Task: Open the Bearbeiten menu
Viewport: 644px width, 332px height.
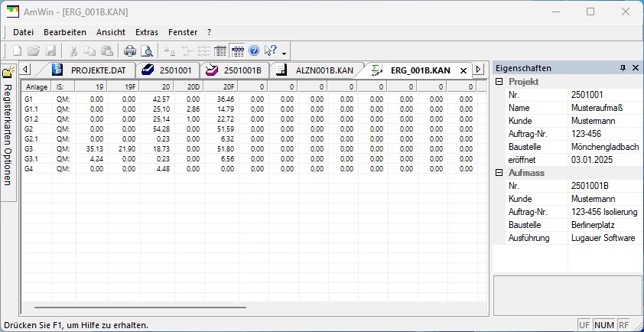Action: [x=65, y=32]
